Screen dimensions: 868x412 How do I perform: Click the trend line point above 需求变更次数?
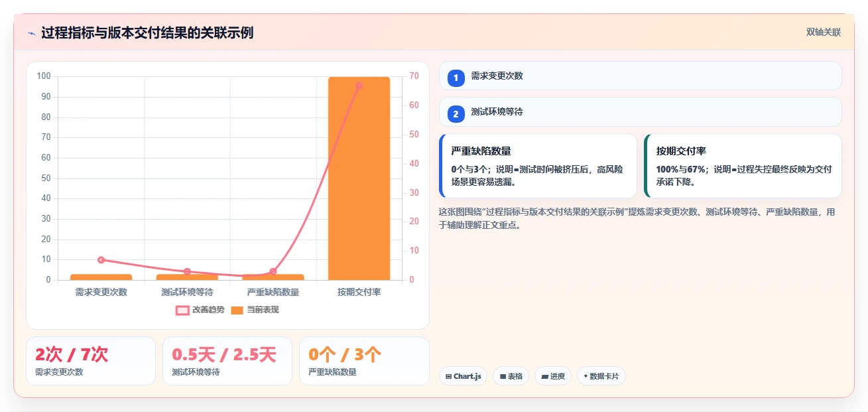[x=101, y=260]
